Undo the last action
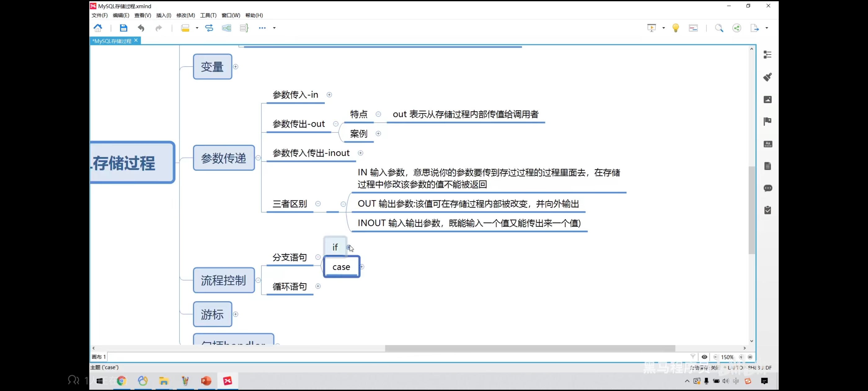 coord(141,28)
